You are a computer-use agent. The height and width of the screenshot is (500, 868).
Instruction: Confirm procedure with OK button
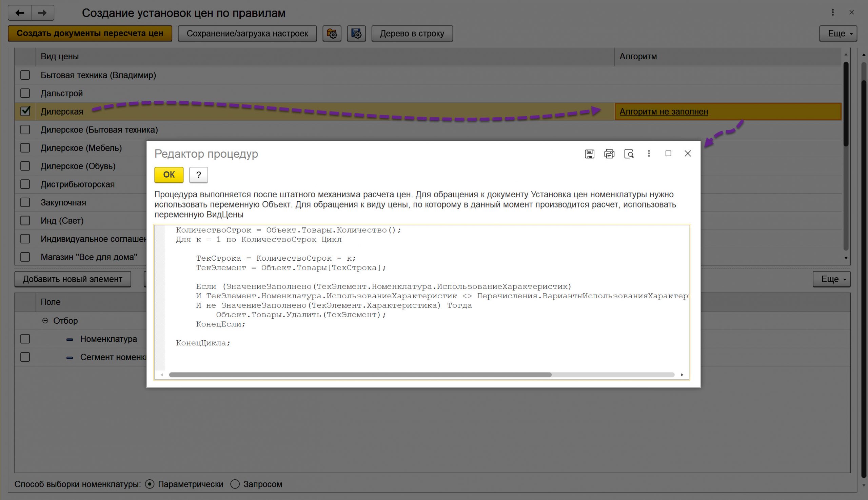(169, 175)
